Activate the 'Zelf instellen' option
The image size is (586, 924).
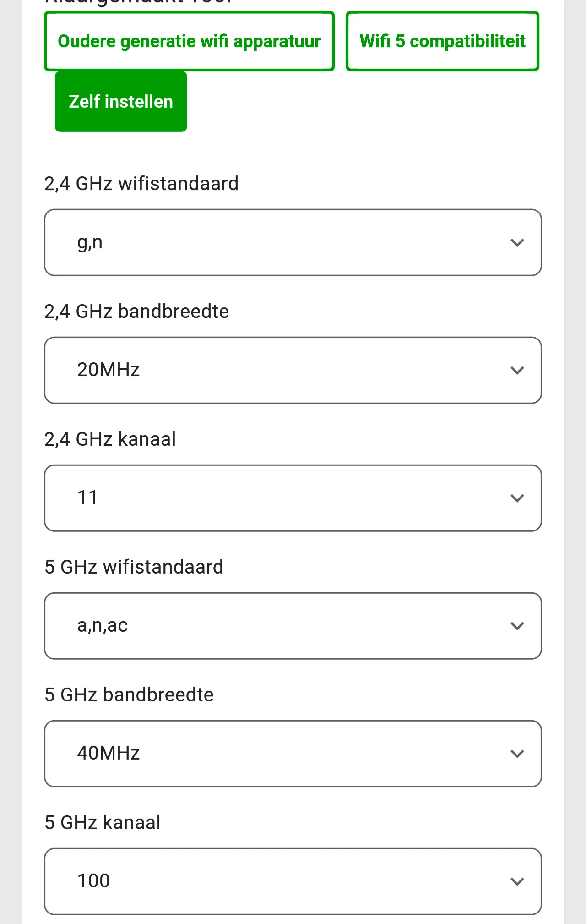pos(121,102)
